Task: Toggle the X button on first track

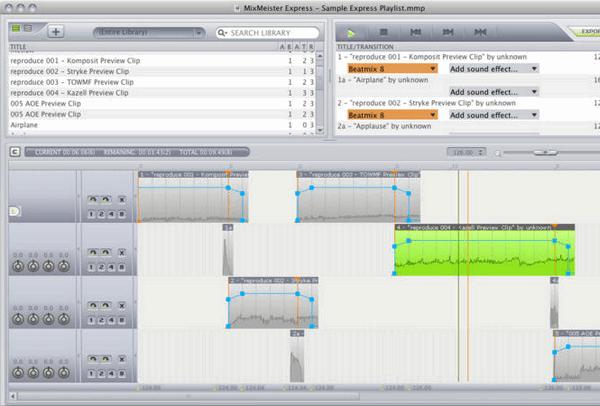Action: [122, 199]
